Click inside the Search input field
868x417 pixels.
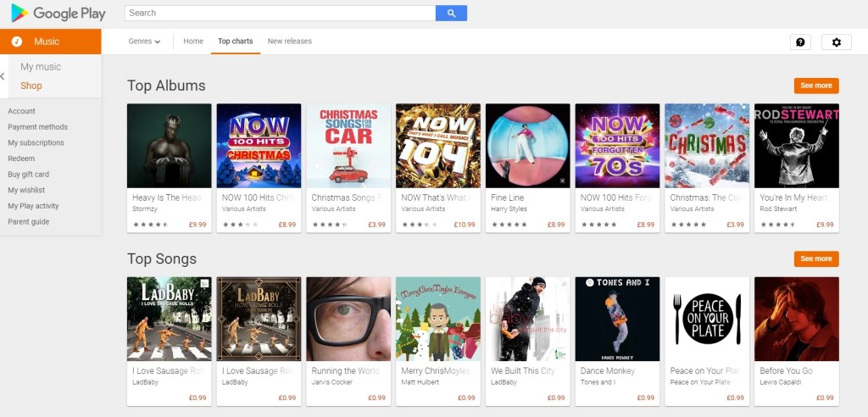[280, 13]
